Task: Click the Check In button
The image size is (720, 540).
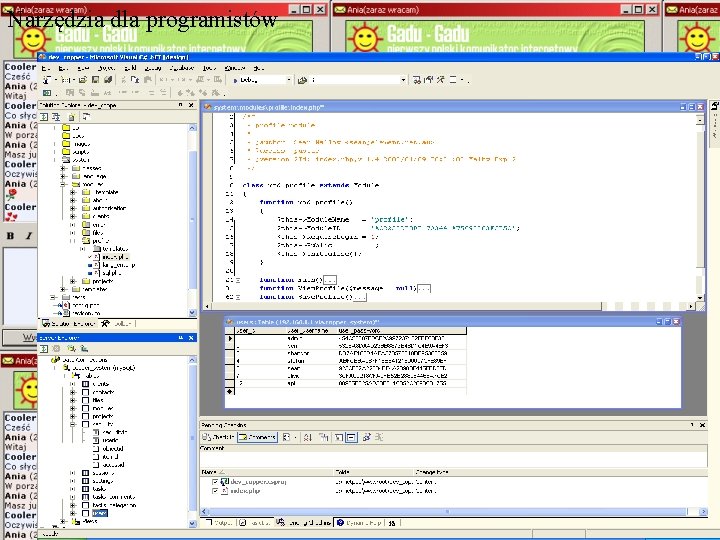Action: (218, 437)
